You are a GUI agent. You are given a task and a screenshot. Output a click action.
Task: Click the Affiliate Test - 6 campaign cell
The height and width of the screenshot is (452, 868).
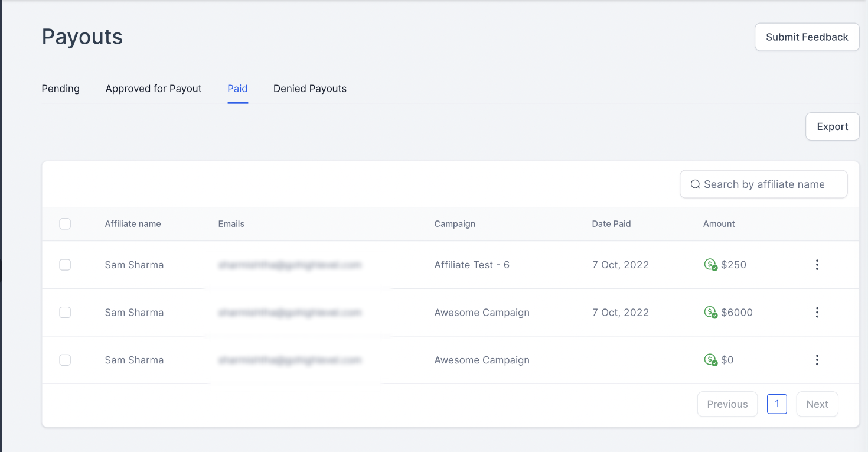coord(472,265)
